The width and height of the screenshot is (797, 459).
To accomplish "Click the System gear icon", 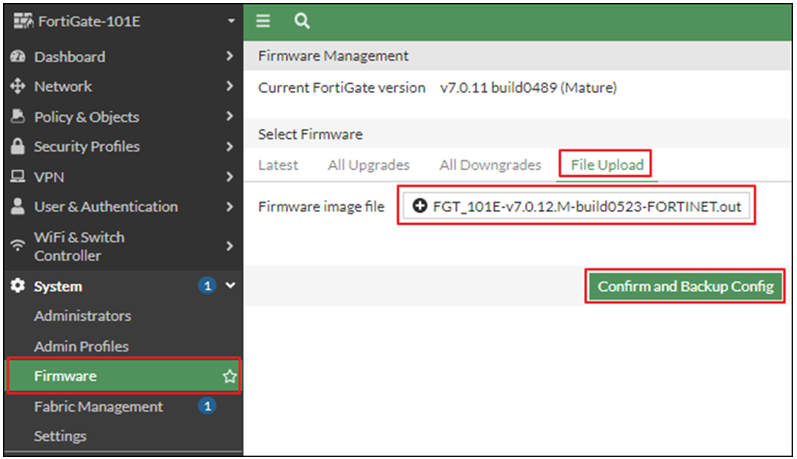I will tap(18, 286).
